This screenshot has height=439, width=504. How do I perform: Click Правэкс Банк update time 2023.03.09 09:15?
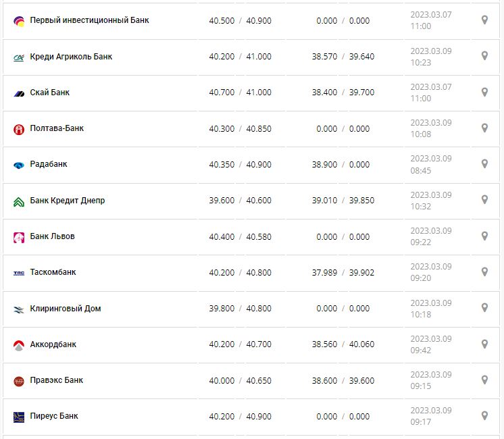430,380
